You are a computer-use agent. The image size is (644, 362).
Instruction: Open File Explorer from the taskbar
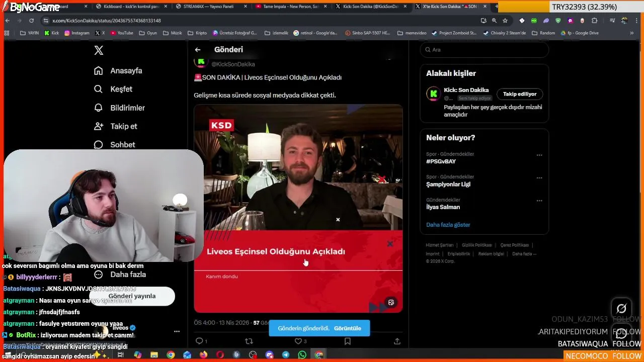(x=154, y=355)
